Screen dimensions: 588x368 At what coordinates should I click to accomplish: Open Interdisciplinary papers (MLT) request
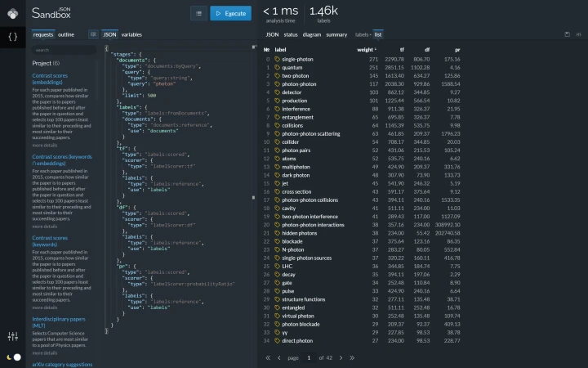[x=59, y=322]
